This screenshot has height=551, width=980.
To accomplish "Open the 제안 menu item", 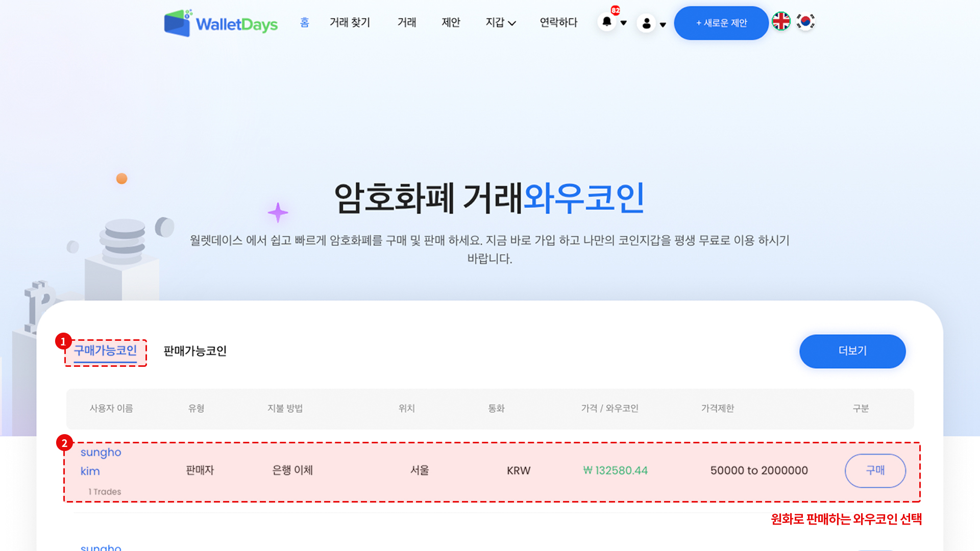I will 451,22.
